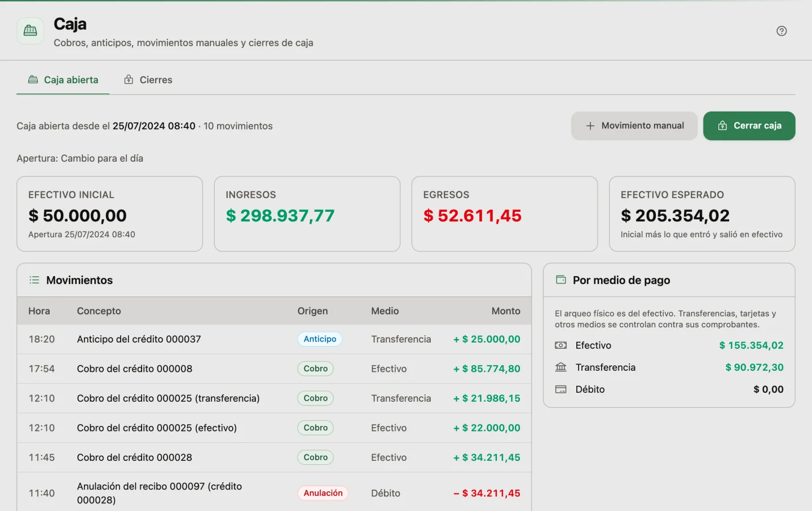This screenshot has height=511, width=812.
Task: Click Cobro badge on the 11:45 row
Action: pyautogui.click(x=316, y=457)
